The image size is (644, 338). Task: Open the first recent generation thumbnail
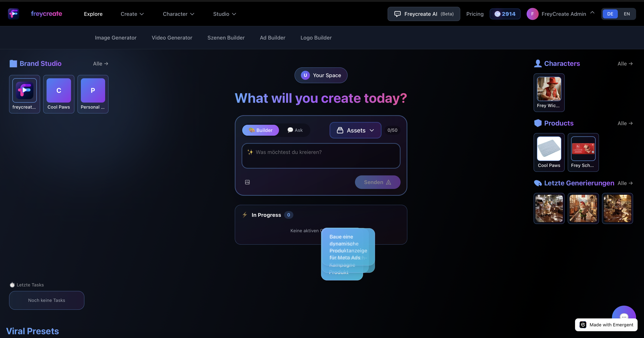(x=549, y=209)
